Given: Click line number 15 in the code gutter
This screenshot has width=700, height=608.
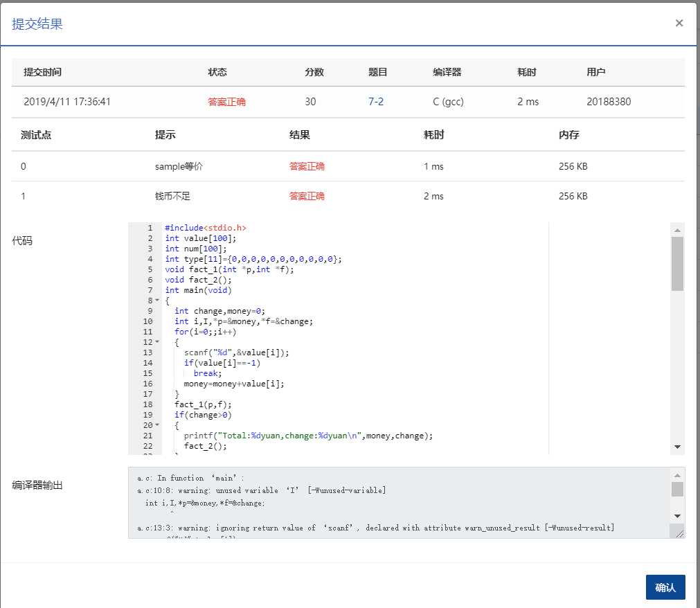Looking at the screenshot, I should point(147,373).
